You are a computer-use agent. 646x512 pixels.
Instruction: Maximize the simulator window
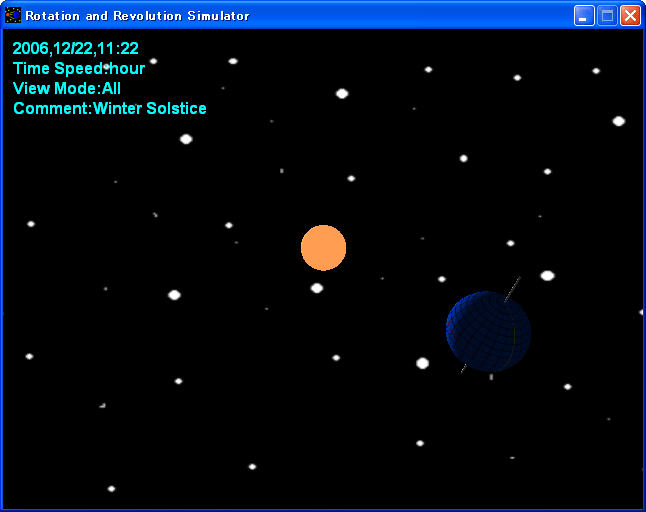[x=607, y=16]
